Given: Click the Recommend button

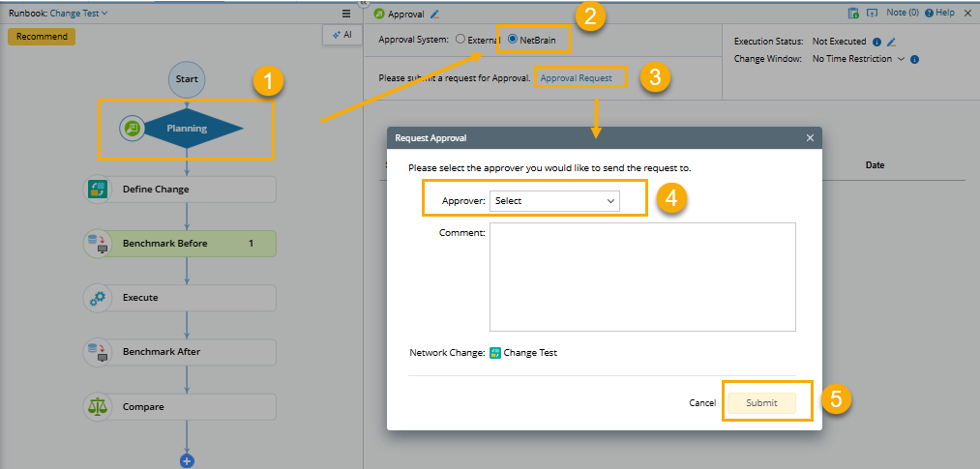Looking at the screenshot, I should (x=42, y=37).
